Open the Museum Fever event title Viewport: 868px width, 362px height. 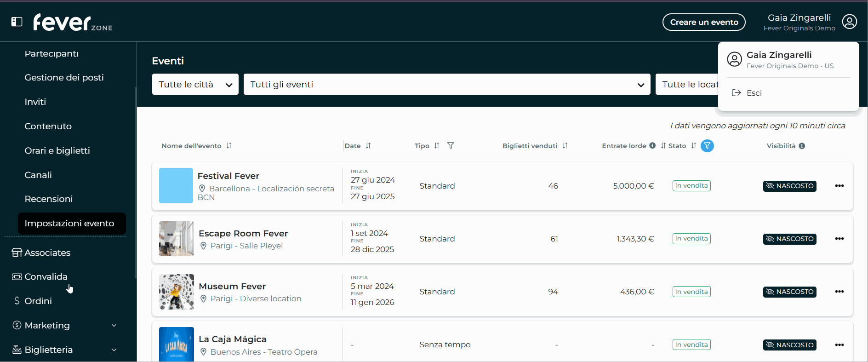(232, 286)
